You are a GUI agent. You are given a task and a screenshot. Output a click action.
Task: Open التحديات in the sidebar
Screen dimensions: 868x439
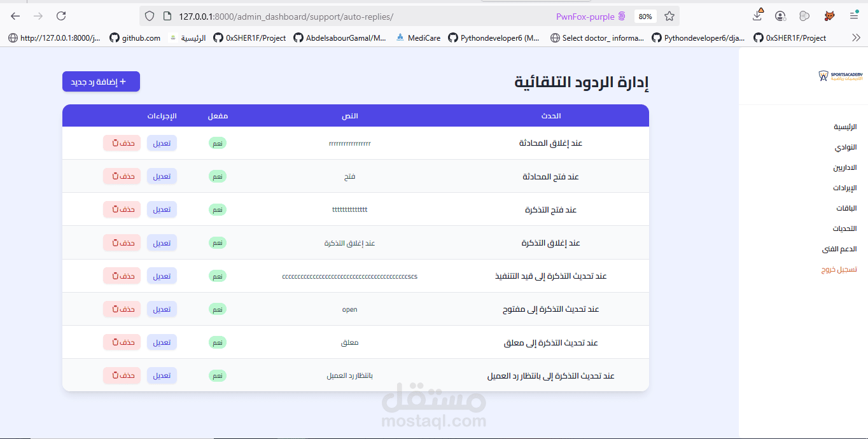(x=844, y=228)
